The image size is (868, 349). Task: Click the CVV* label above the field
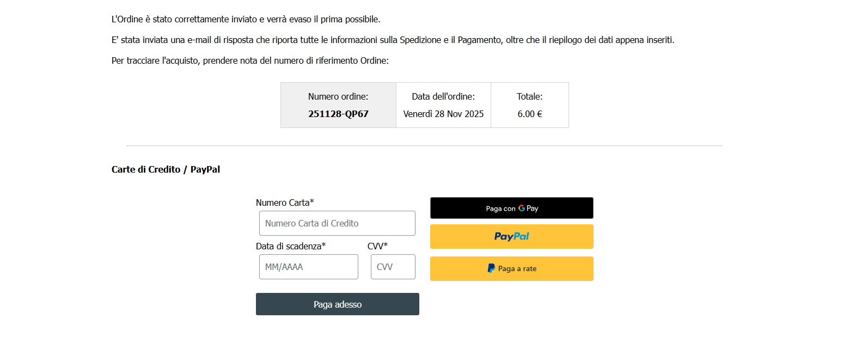click(x=377, y=246)
